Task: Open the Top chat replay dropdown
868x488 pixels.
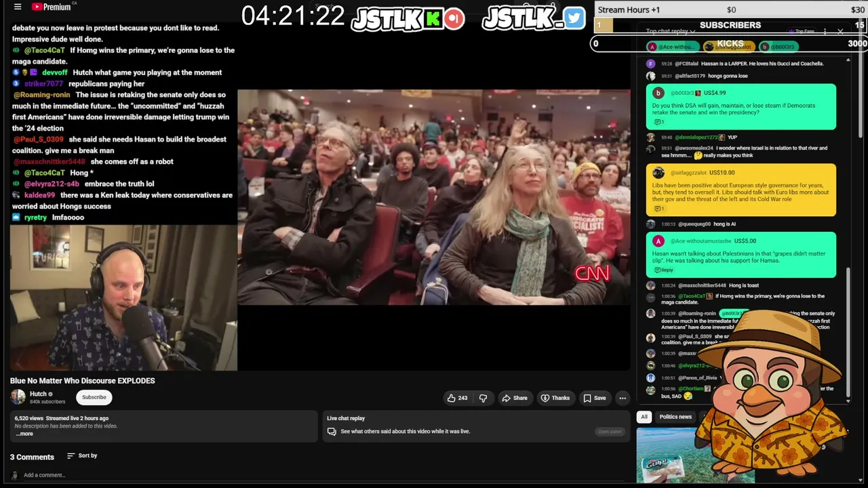Action: 670,31
